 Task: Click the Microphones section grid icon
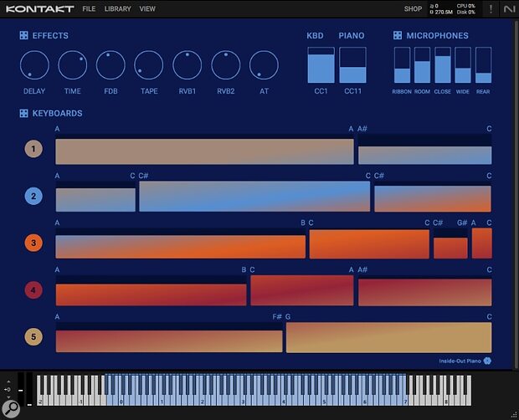point(398,35)
